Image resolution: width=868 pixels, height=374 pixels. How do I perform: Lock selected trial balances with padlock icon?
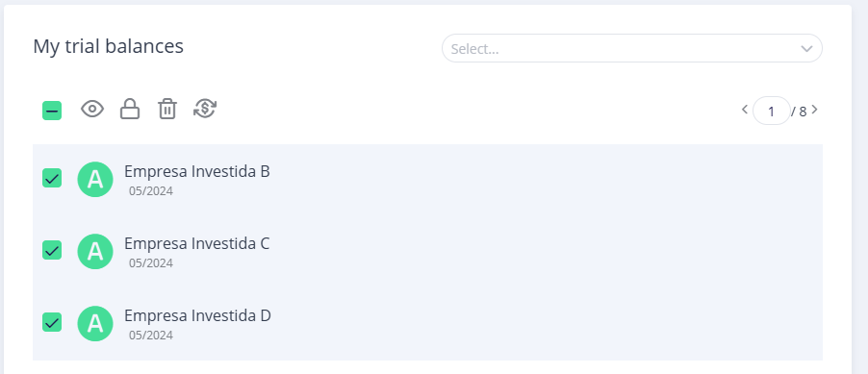pos(130,109)
